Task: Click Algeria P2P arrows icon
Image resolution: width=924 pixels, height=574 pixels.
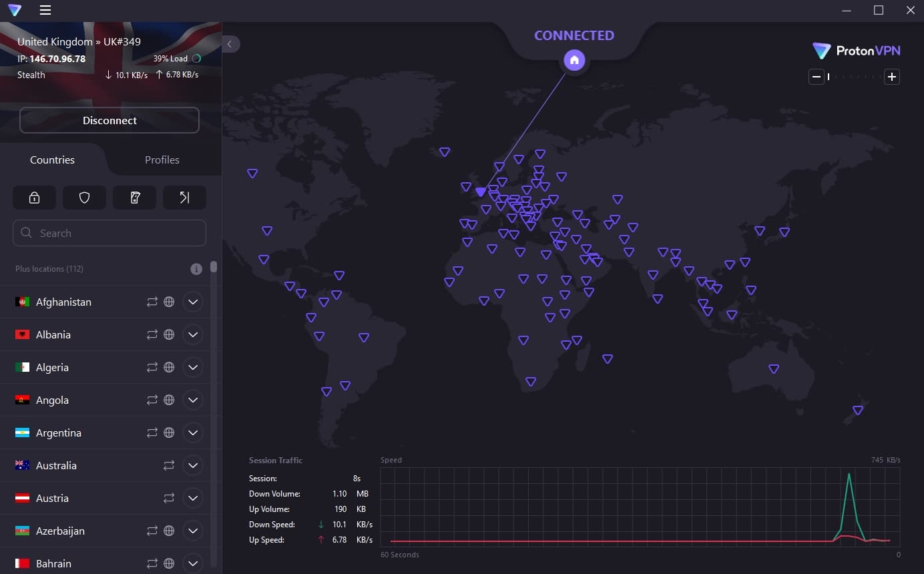Action: (x=152, y=367)
